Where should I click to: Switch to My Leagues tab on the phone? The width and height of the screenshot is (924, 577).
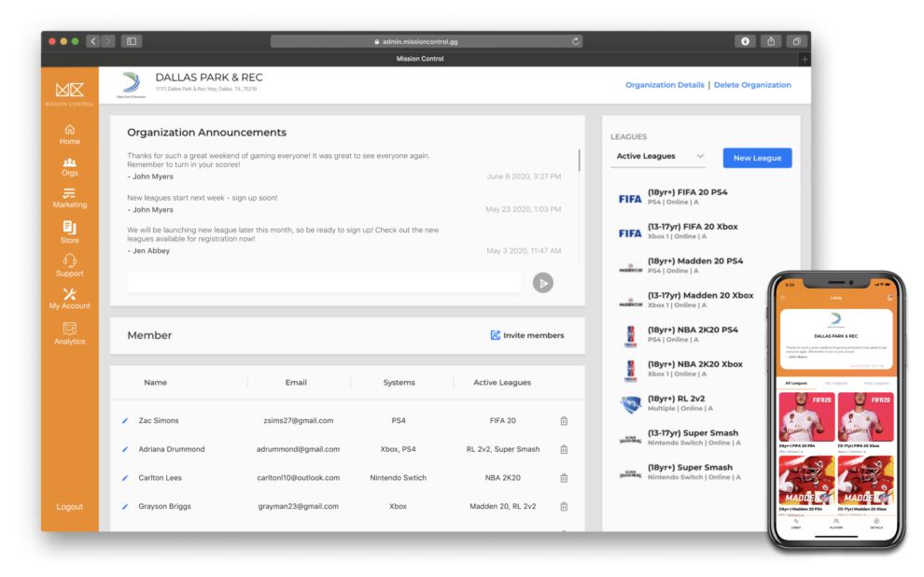(836, 383)
